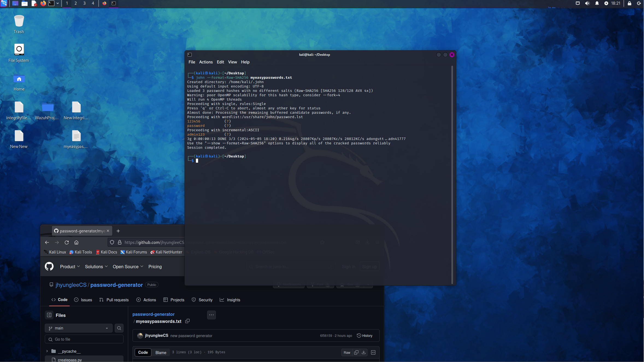Click the terminal vertical scrollbar
The height and width of the screenshot is (362, 644).
click(x=452, y=175)
